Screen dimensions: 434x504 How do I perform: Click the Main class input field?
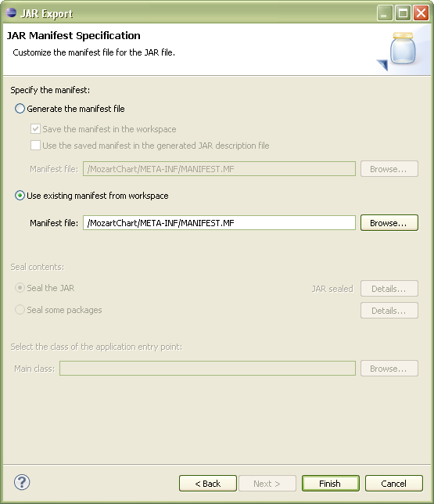(207, 368)
